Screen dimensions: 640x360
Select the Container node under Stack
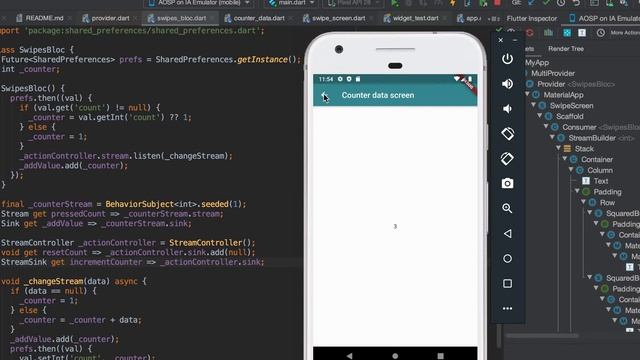tap(597, 159)
